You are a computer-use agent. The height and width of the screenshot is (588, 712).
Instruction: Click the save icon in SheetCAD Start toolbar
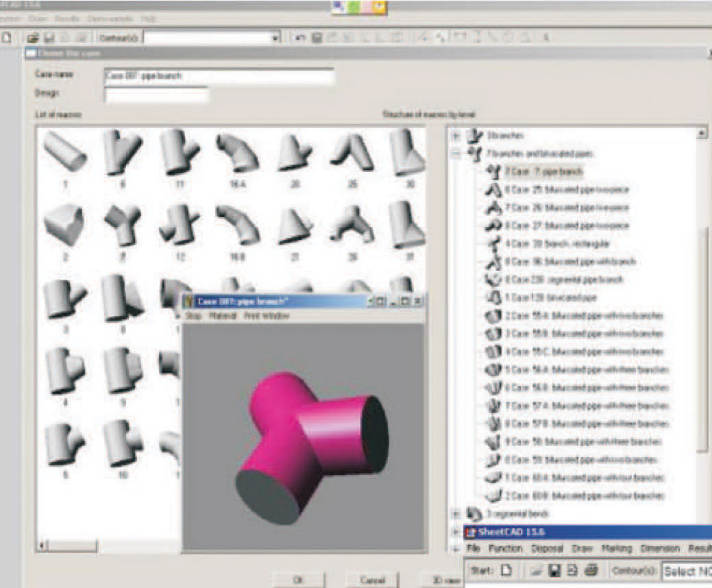[556, 570]
